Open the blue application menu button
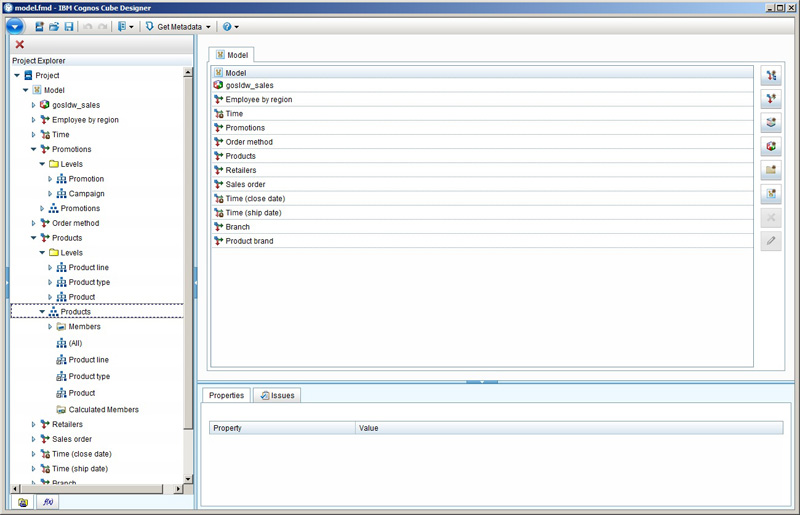800x515 pixels. point(15,27)
